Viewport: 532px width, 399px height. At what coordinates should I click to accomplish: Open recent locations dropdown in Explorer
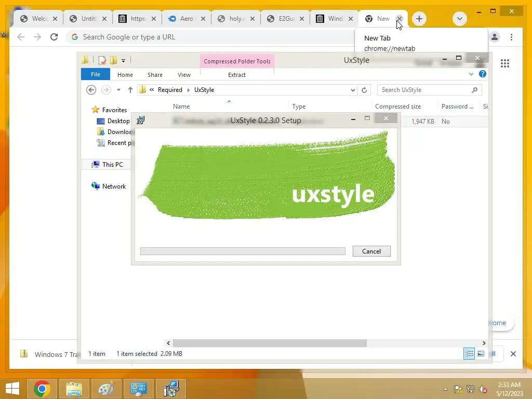(x=118, y=90)
